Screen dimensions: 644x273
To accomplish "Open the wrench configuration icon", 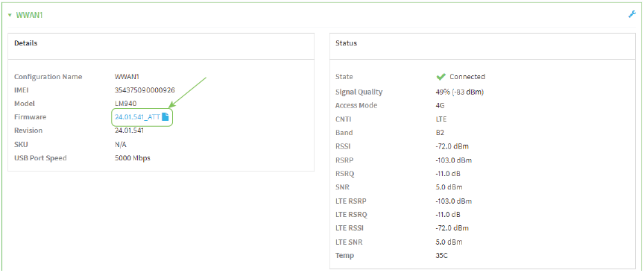I will pos(632,14).
